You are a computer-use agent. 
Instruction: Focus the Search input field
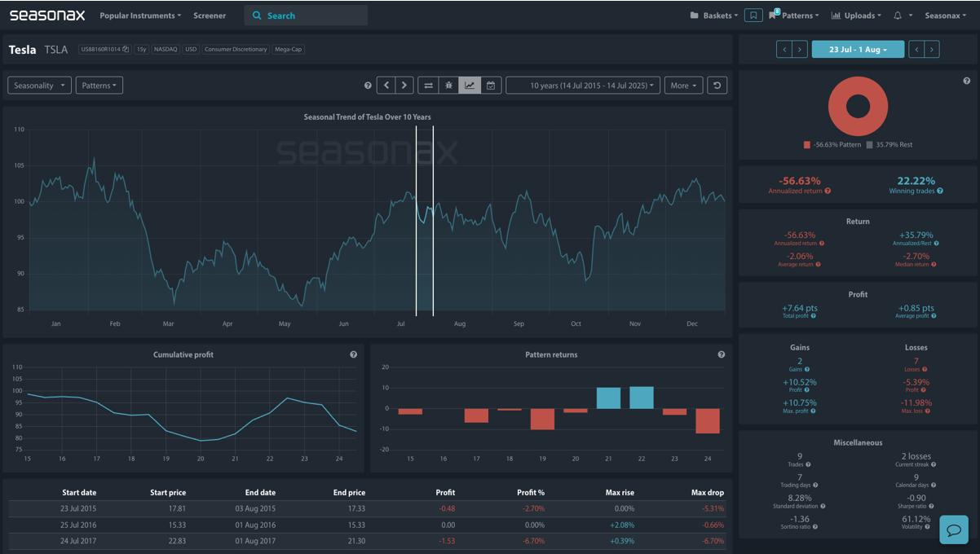306,15
